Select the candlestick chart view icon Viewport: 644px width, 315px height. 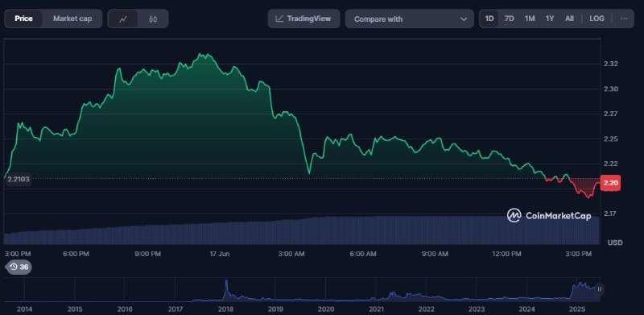[153, 19]
